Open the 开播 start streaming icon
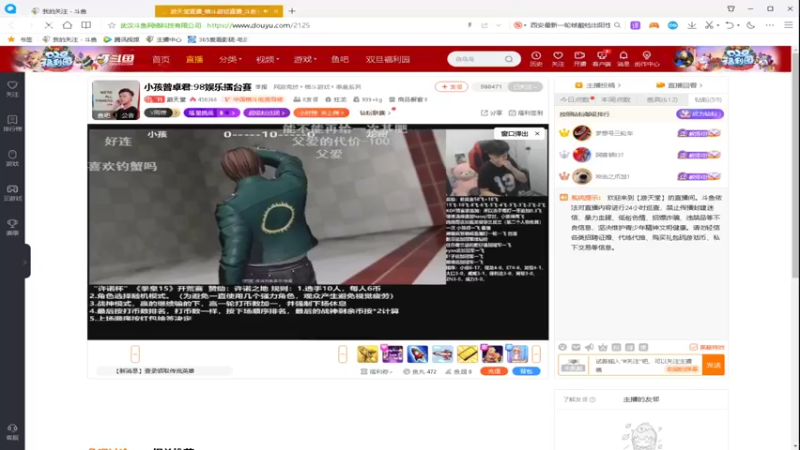The height and width of the screenshot is (450, 800). (x=580, y=59)
